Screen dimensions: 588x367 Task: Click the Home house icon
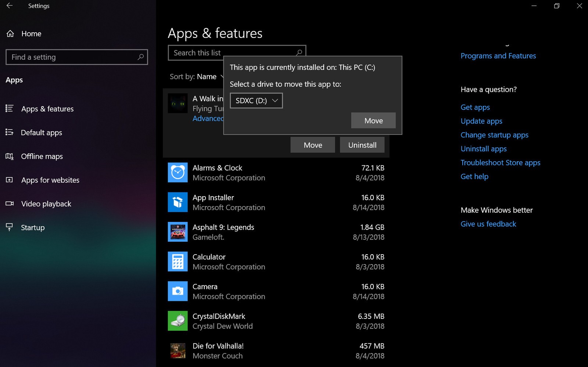(x=10, y=34)
